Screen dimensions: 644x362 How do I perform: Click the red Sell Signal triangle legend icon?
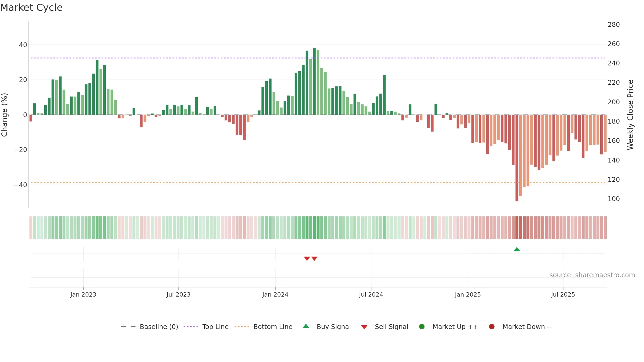tap(364, 327)
